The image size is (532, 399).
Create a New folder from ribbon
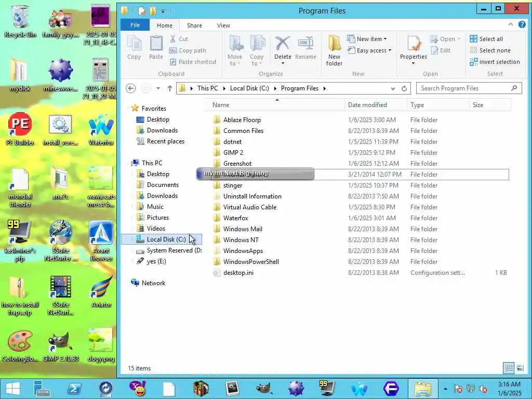tap(334, 50)
